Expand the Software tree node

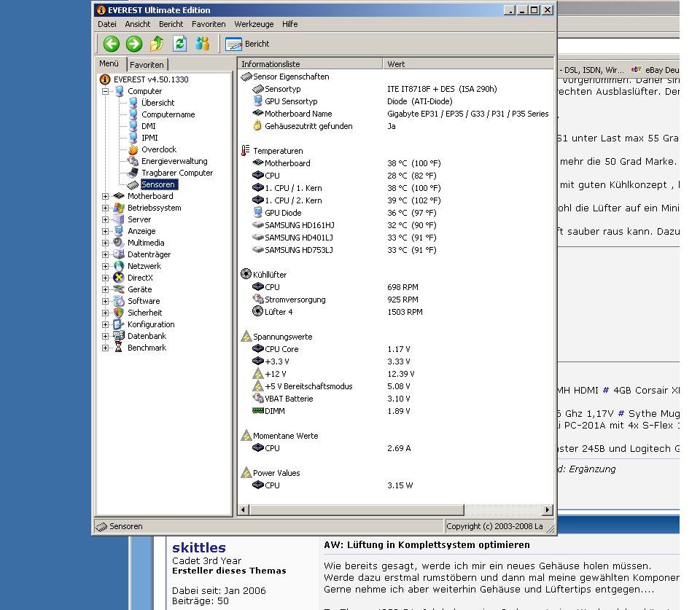point(105,301)
